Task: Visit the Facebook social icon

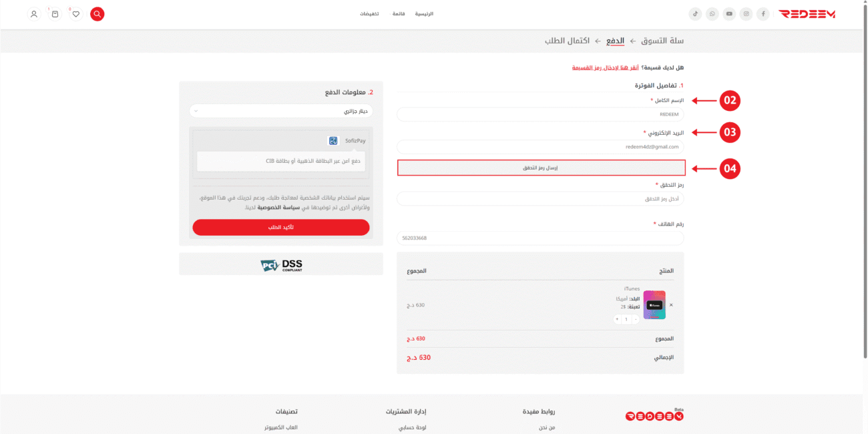Action: [x=763, y=13]
